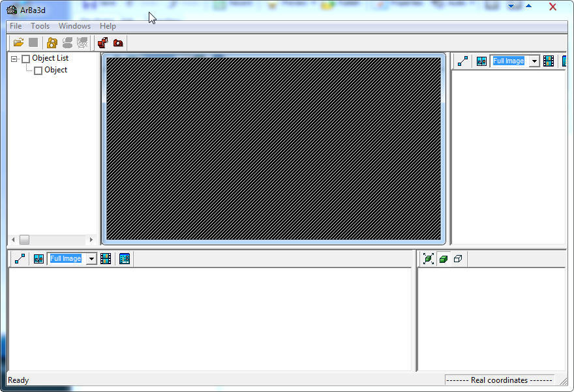The image size is (574, 392).
Task: Click the filmstrip icon beside Full Image dropdown
Action: pyautogui.click(x=549, y=61)
